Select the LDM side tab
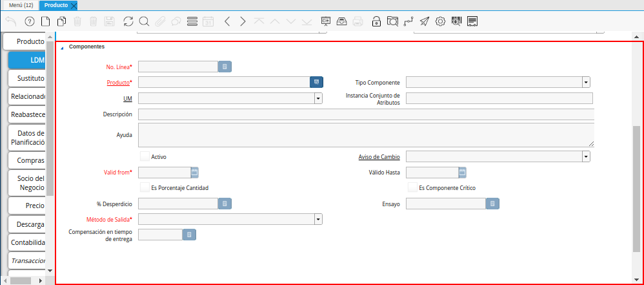This screenshot has height=285, width=644. point(27,60)
